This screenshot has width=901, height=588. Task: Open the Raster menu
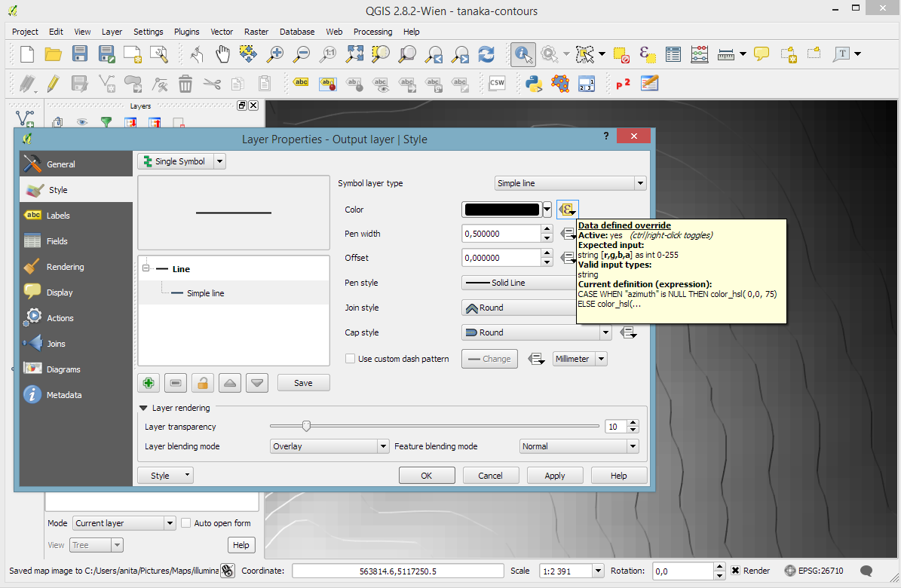tap(256, 32)
